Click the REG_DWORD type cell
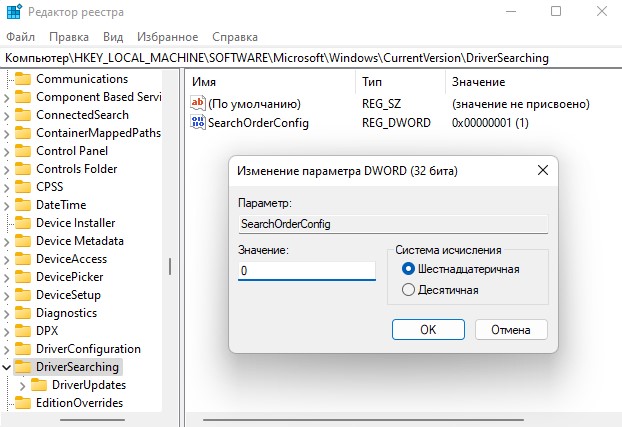 [396, 123]
